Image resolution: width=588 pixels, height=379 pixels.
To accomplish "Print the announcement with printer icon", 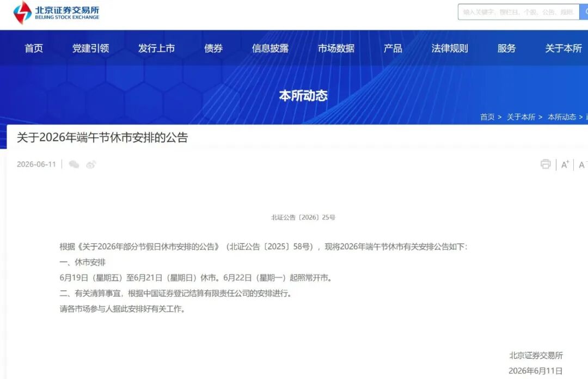I will click(x=546, y=164).
